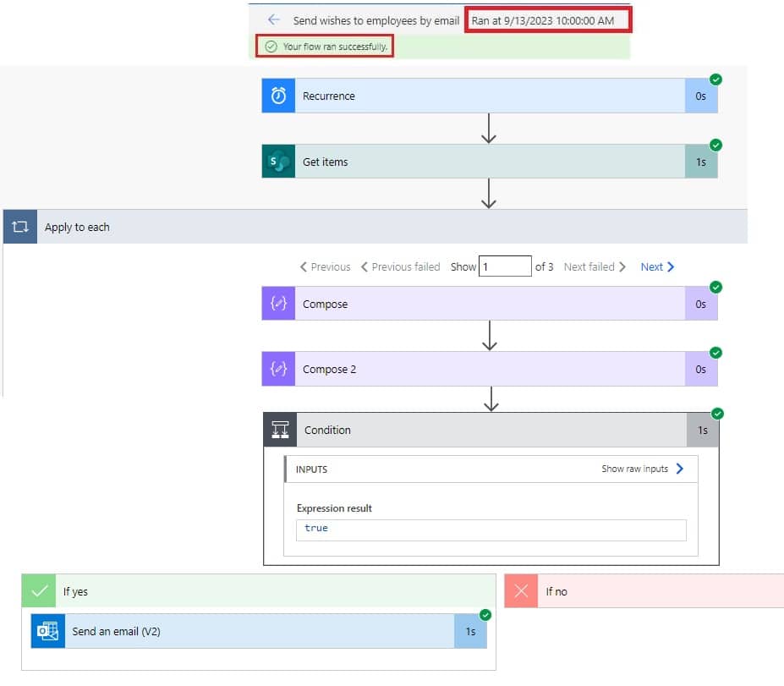The image size is (784, 686).
Task: Expand the Compose 2 action card
Action: pyautogui.click(x=490, y=369)
